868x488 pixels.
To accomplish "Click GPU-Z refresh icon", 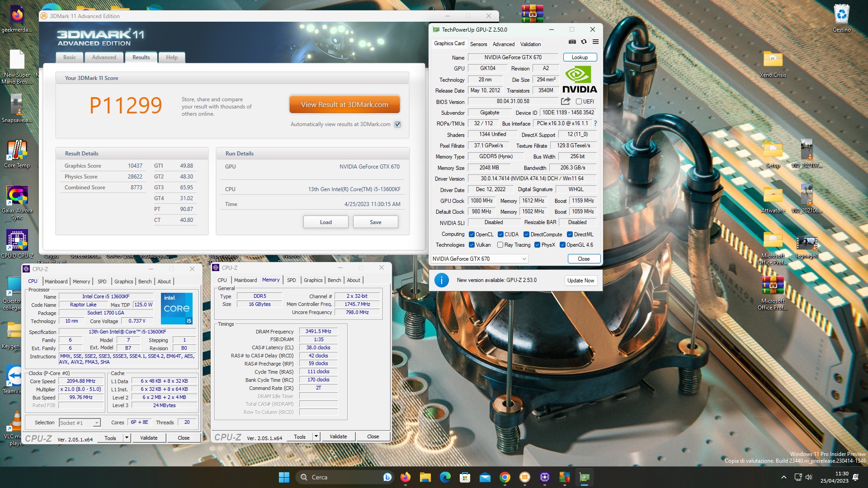I will (584, 42).
